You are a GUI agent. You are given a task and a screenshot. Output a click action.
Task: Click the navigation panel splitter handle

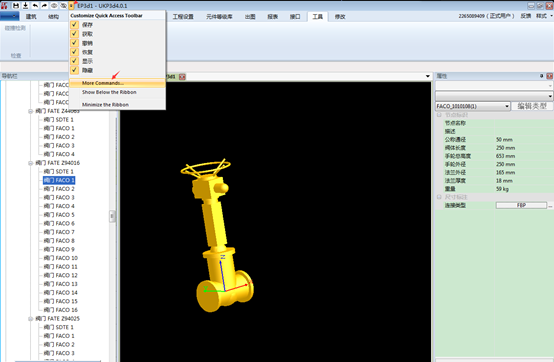coord(112,216)
